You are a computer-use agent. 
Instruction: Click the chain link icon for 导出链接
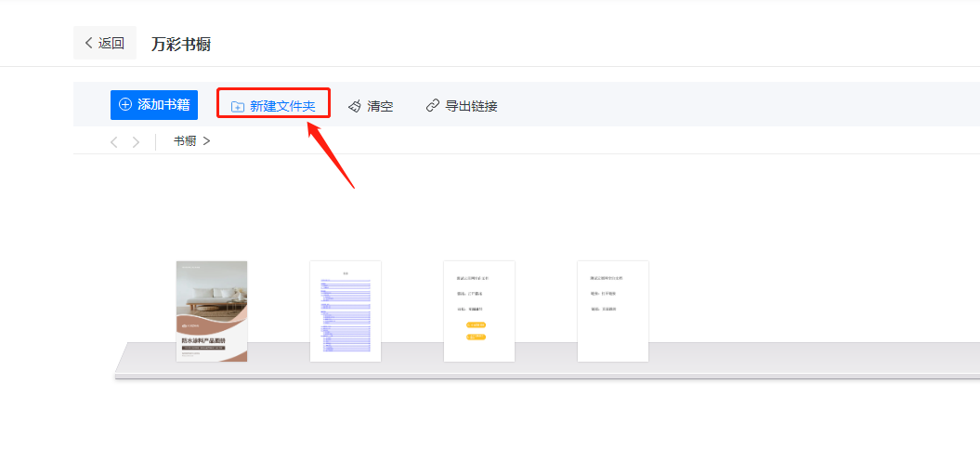click(x=432, y=106)
